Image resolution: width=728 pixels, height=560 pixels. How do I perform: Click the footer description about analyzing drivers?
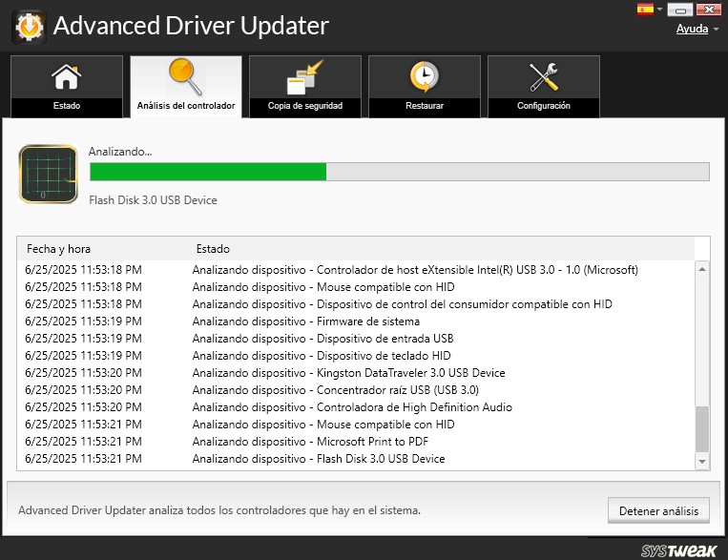click(x=219, y=510)
